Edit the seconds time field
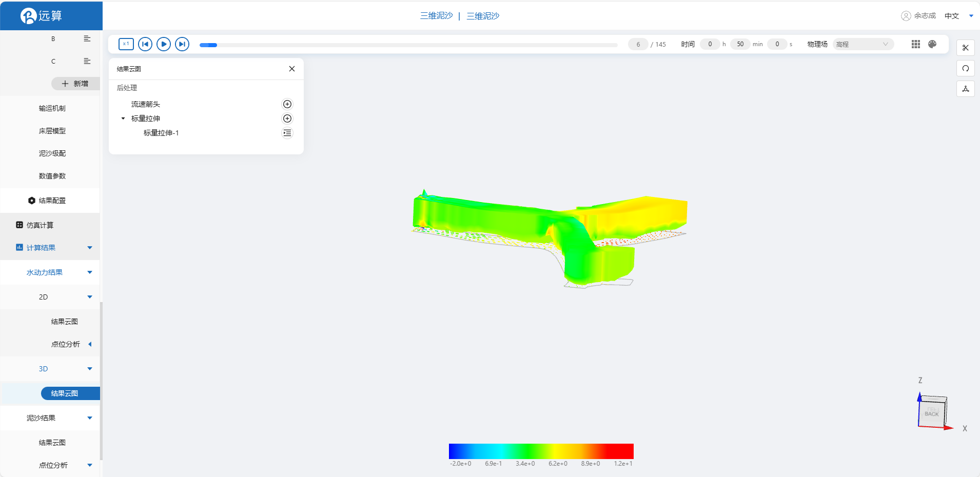Image resolution: width=980 pixels, height=477 pixels. pos(777,44)
